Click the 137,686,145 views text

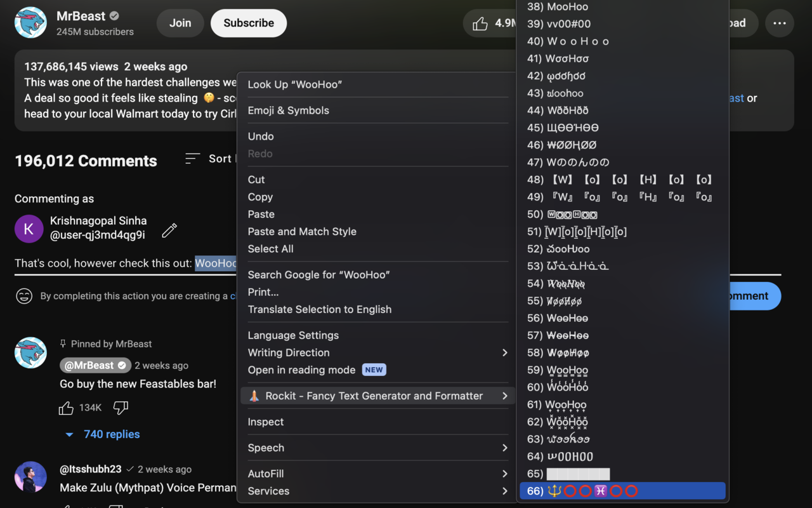coord(71,67)
